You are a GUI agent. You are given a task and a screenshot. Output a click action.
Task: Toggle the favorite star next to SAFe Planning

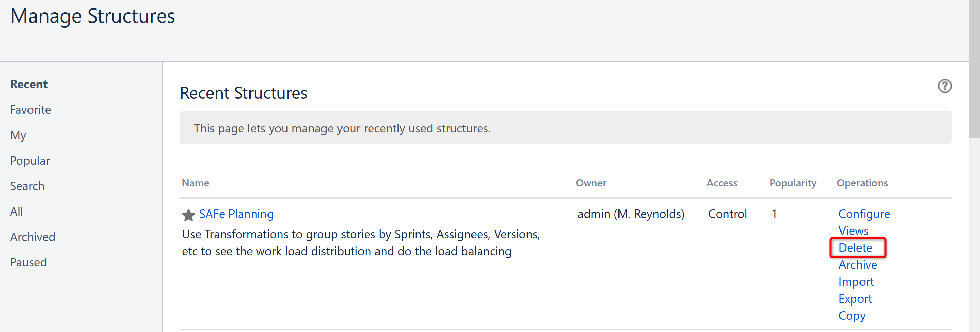point(188,215)
